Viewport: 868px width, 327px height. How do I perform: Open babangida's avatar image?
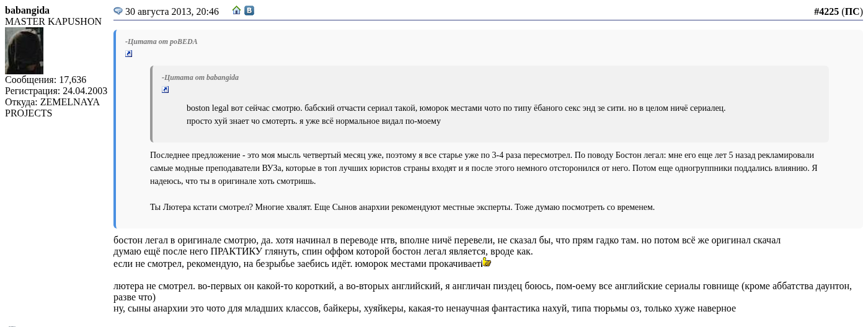coord(24,51)
